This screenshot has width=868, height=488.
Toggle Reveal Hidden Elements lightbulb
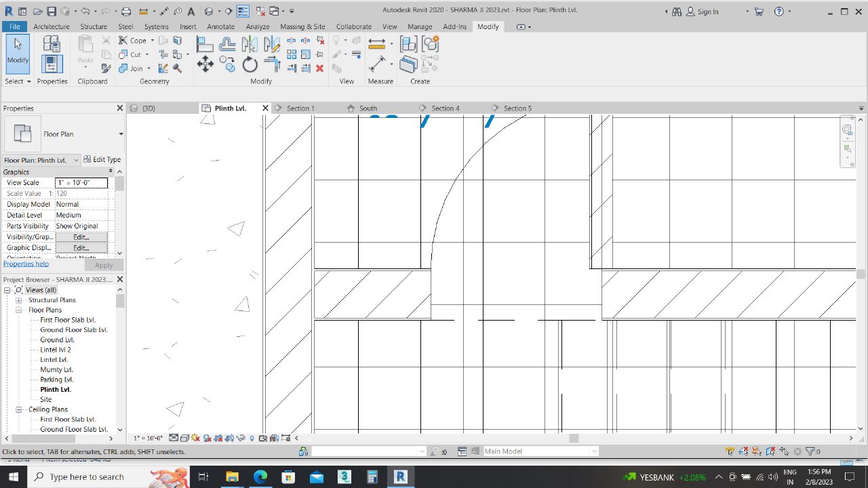click(252, 437)
